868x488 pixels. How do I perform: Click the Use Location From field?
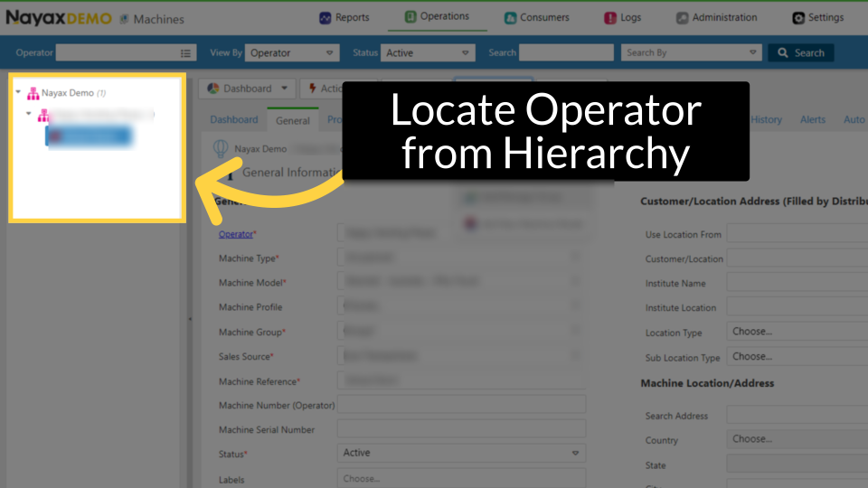pyautogui.click(x=797, y=233)
